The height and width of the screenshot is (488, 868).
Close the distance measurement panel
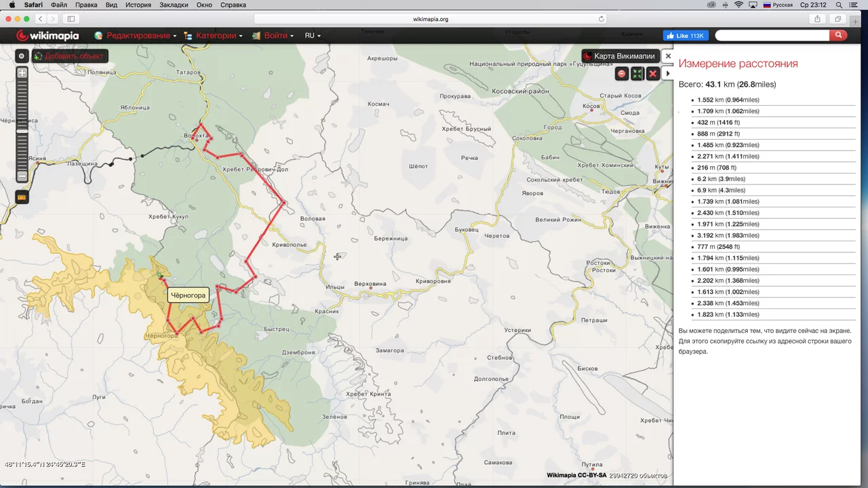tap(668, 56)
